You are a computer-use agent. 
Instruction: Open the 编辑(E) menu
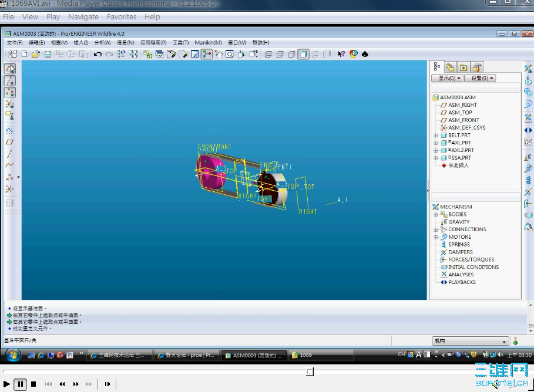pos(37,42)
